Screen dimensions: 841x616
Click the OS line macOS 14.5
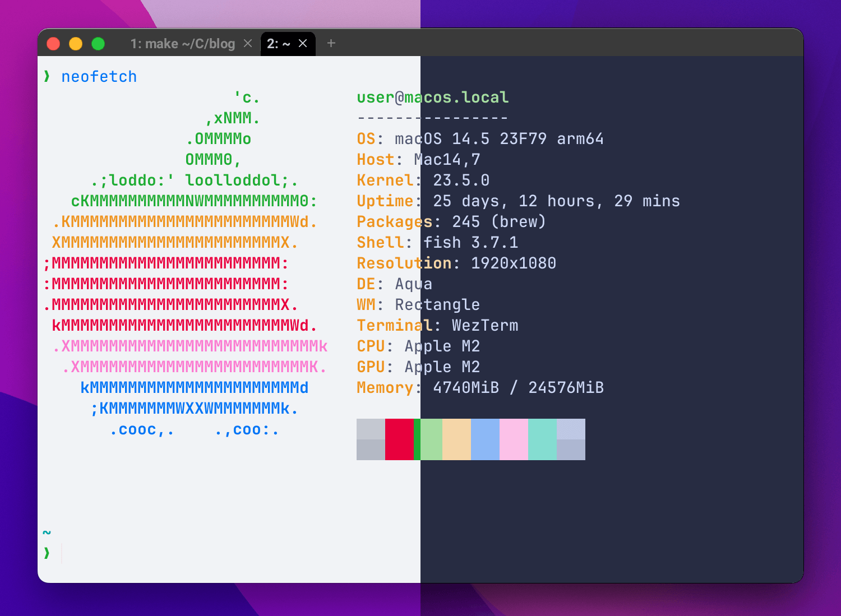coord(480,139)
